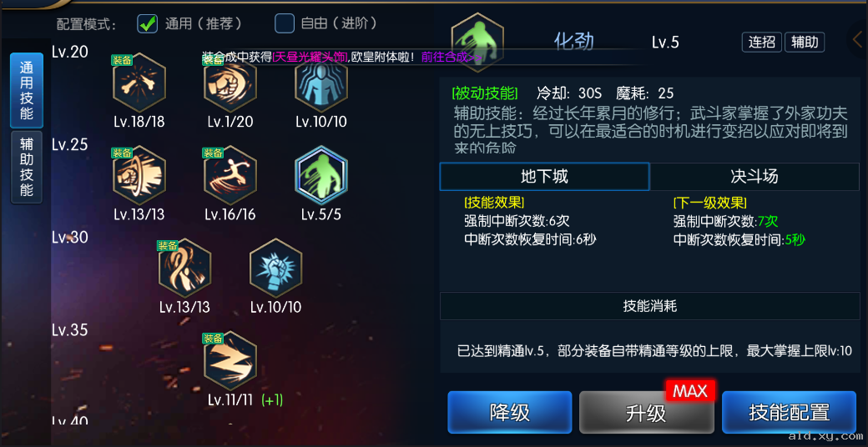Select the Lv.13/13 tornado kick skill icon
Image resolution: width=868 pixels, height=447 pixels.
pyautogui.click(x=185, y=269)
